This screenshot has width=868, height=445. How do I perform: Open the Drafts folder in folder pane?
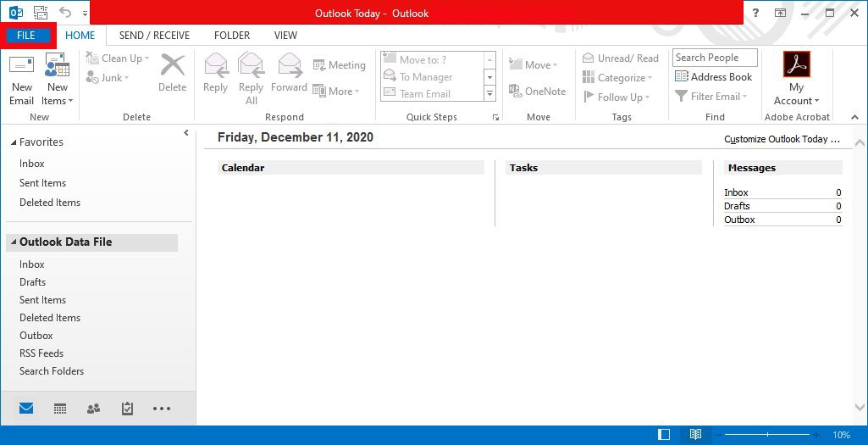tap(33, 282)
